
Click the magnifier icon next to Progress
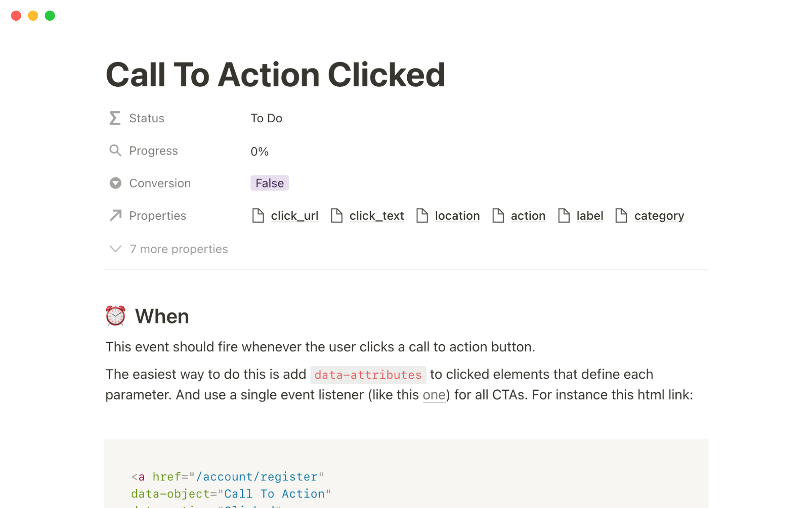pyautogui.click(x=115, y=151)
